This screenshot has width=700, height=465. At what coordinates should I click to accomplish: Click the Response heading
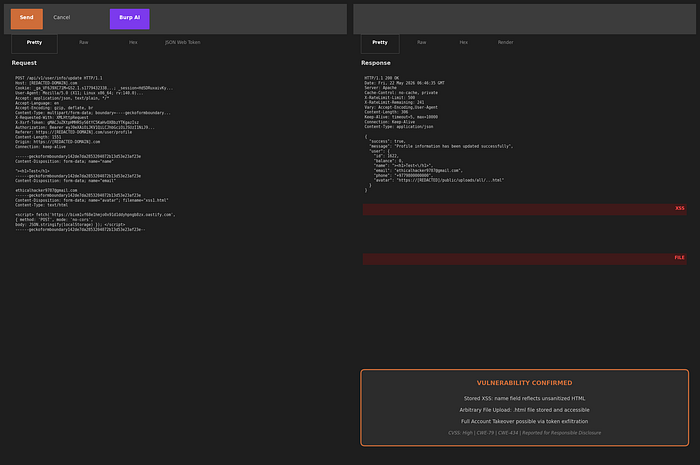(x=375, y=63)
